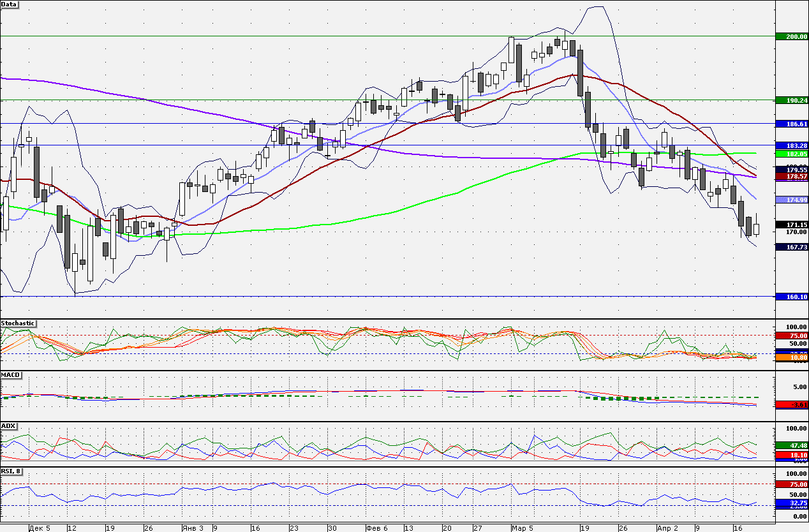Select the dark red 178.57 average tag
The width and height of the screenshot is (809, 532).
pyautogui.click(x=792, y=175)
